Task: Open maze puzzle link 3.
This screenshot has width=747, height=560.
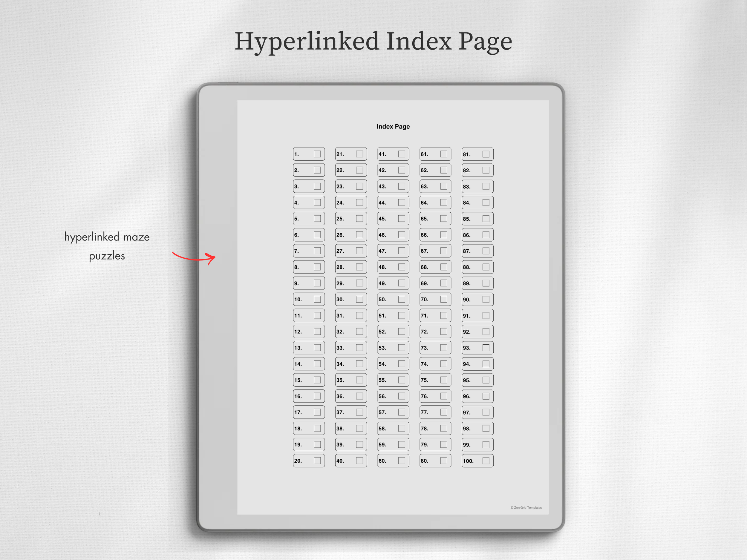Action: (x=309, y=186)
